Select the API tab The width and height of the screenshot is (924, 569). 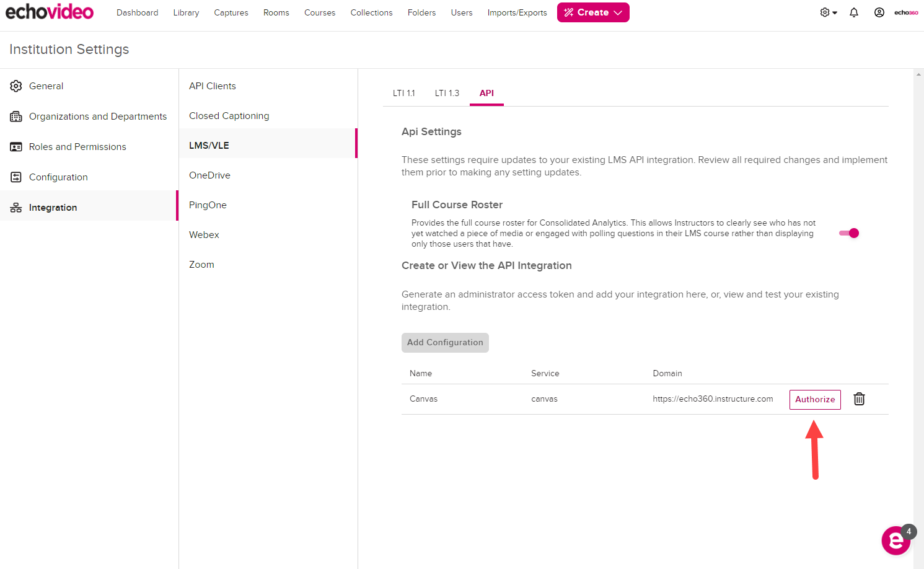(x=486, y=93)
